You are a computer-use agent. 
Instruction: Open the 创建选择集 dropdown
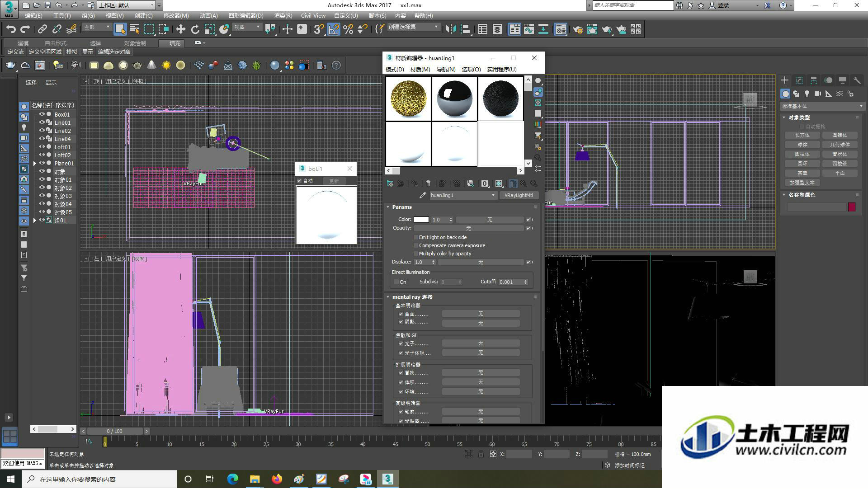[x=414, y=27]
